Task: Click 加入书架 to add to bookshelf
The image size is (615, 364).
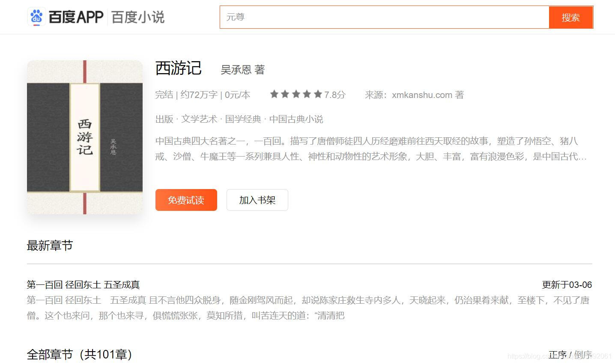Action: pyautogui.click(x=257, y=200)
